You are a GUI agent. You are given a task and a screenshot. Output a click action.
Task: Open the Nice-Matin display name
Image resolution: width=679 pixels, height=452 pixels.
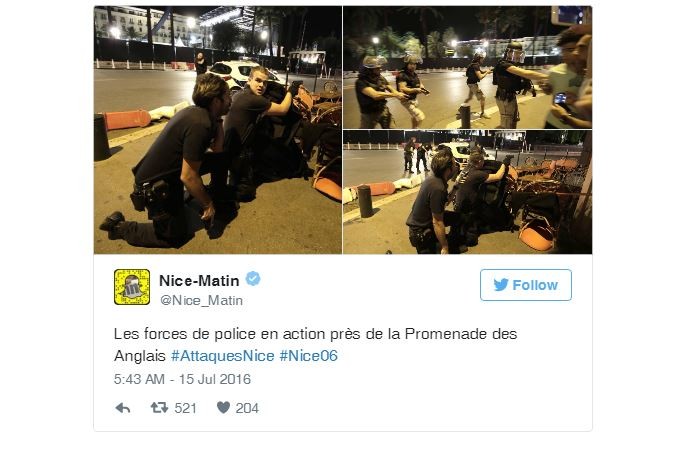pos(199,281)
